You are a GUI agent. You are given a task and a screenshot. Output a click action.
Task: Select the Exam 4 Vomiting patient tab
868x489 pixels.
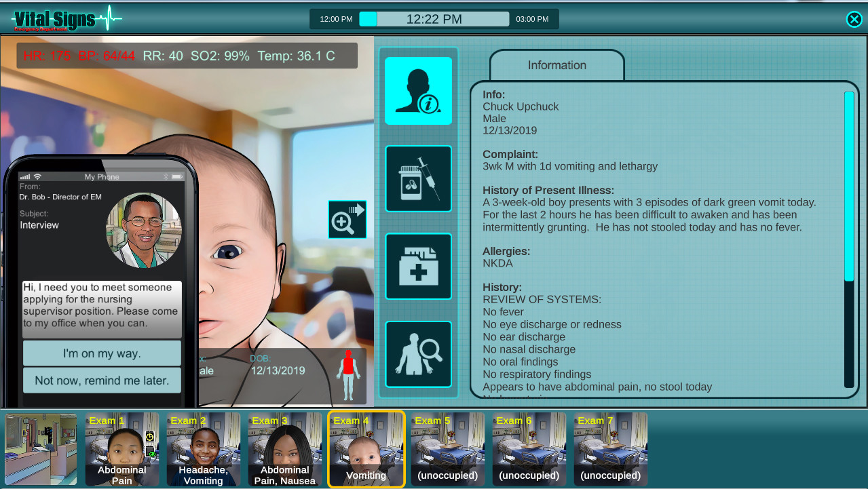(366, 449)
